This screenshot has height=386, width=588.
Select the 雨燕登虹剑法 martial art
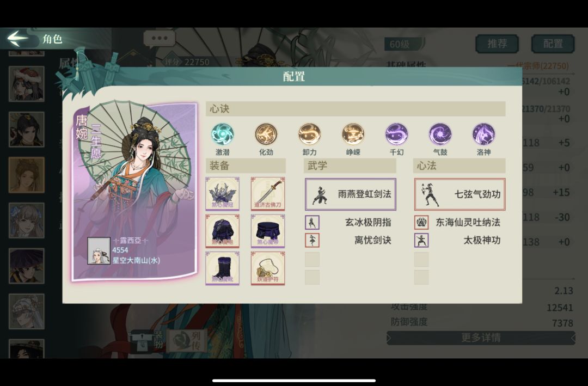pos(351,194)
